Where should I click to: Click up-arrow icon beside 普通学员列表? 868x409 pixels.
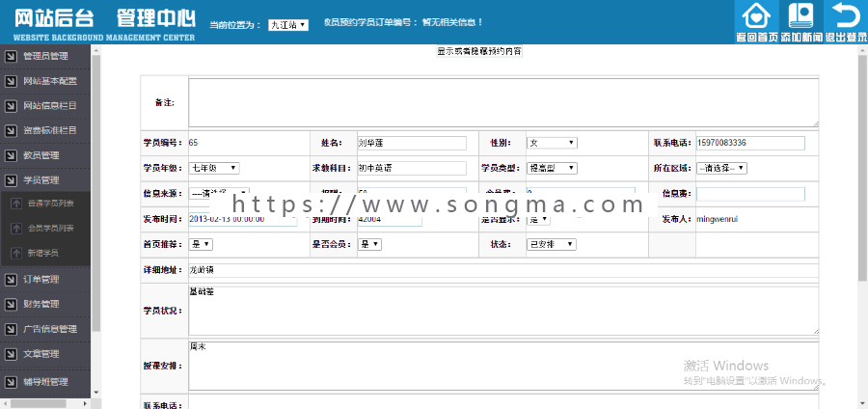16,204
